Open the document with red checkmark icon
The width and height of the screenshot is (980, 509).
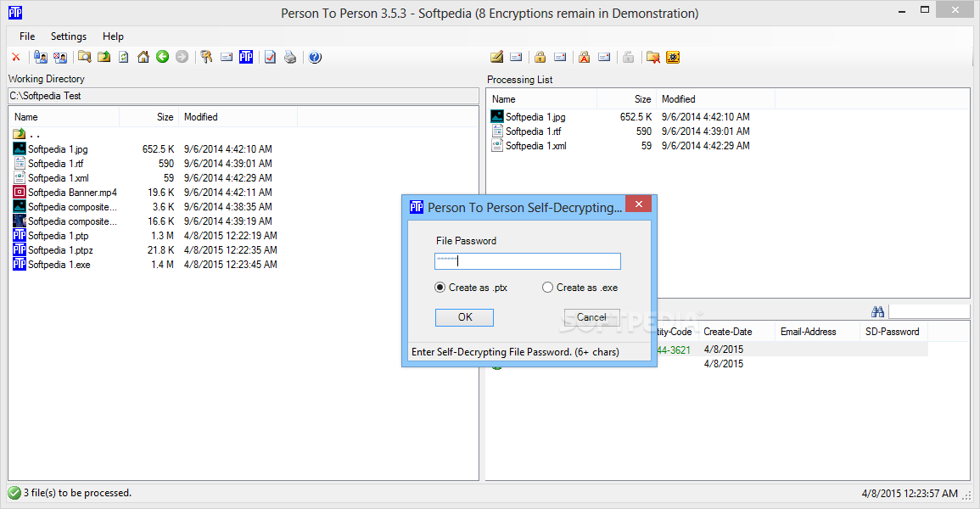270,58
